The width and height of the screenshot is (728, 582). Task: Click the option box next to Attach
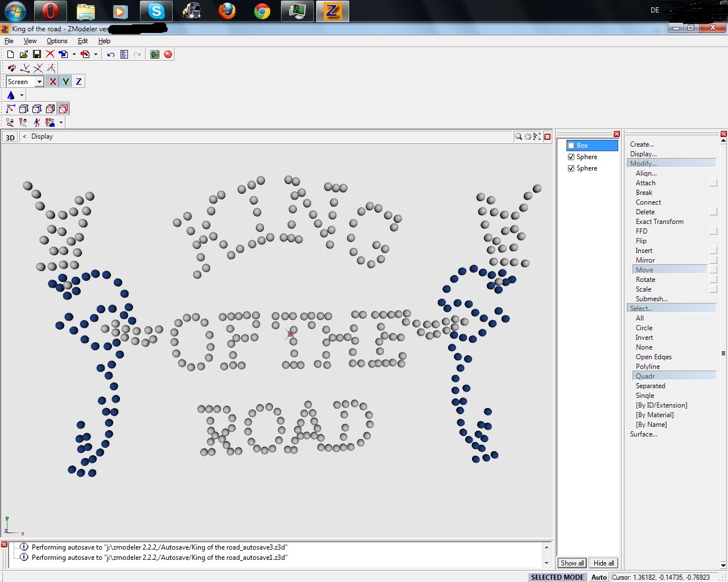(x=713, y=183)
